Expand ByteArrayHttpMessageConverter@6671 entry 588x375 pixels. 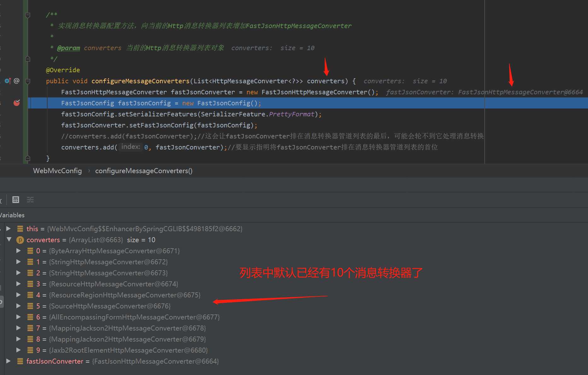[19, 251]
